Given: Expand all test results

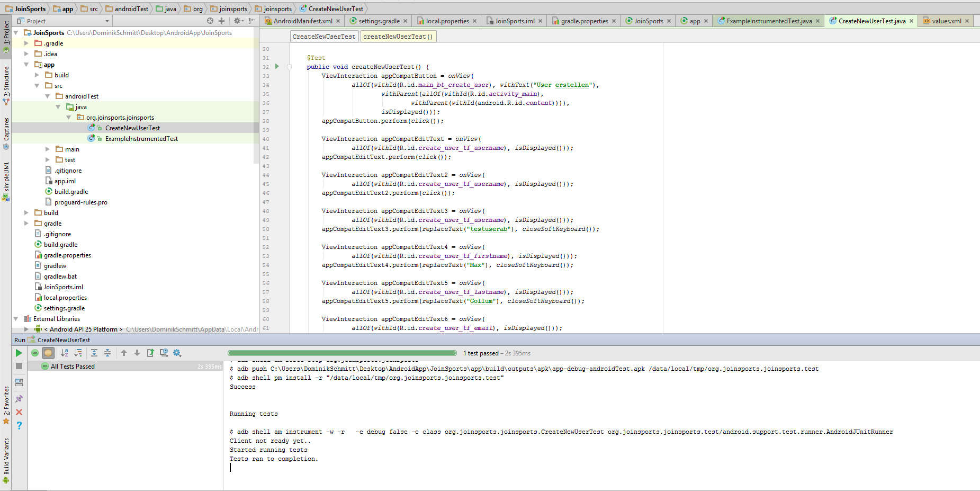Looking at the screenshot, I should pos(94,353).
